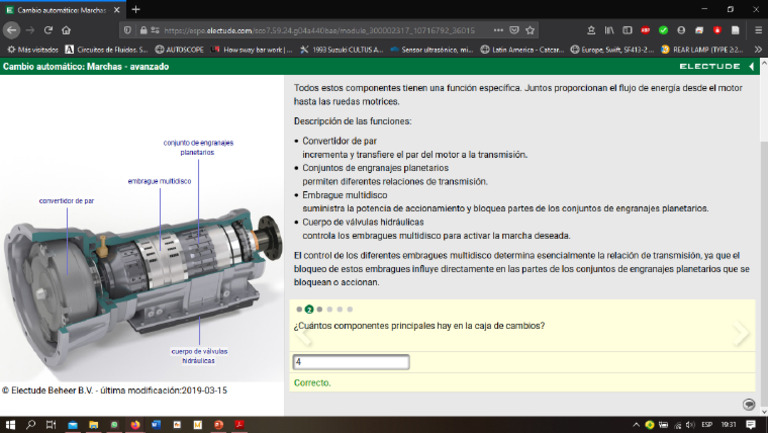Image resolution: width=768 pixels, height=433 pixels.
Task: Select the fourth question dot
Action: [x=330, y=310]
